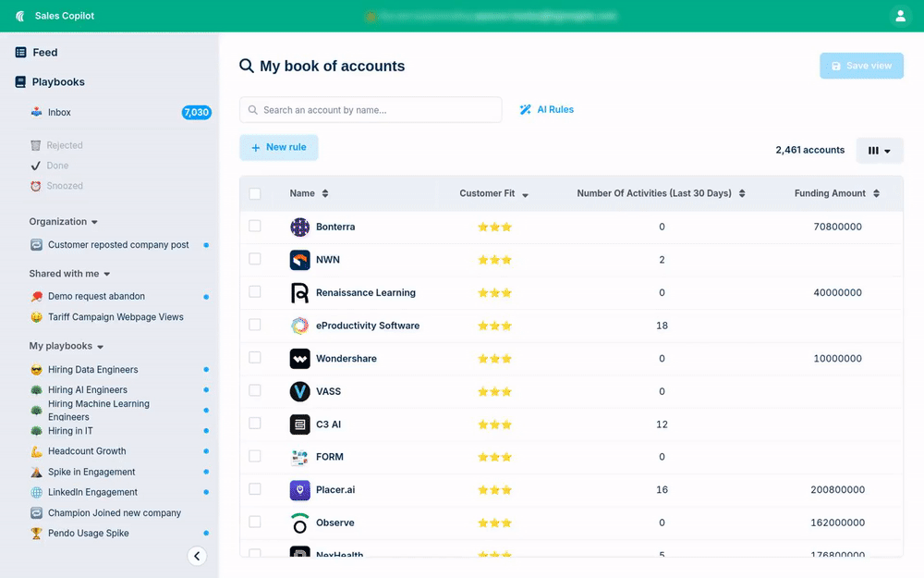
Task: Check the Wondershare row checkbox
Action: click(x=255, y=357)
